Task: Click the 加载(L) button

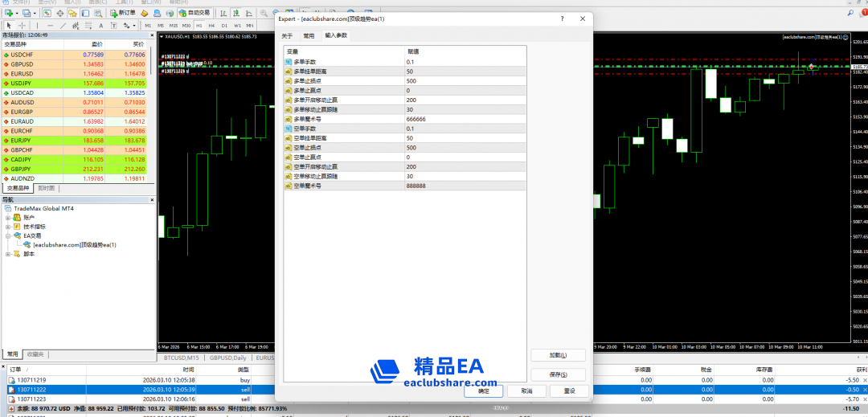Action: click(557, 355)
